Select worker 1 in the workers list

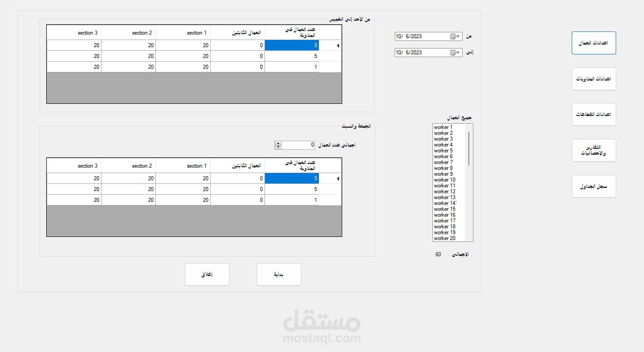coord(443,127)
